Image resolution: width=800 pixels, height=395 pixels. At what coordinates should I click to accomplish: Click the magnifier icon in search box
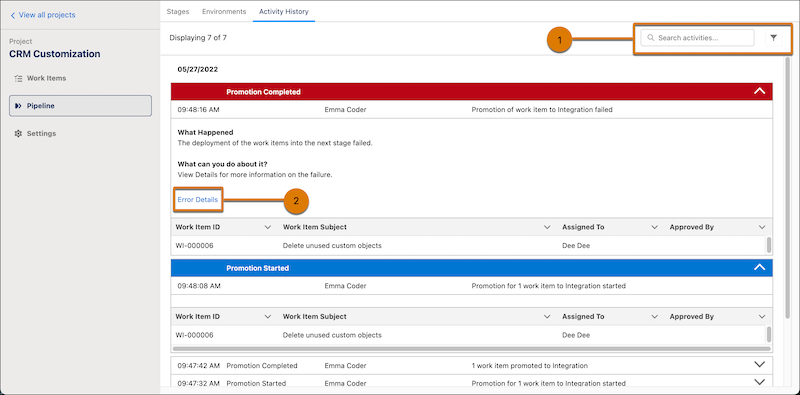pyautogui.click(x=651, y=38)
